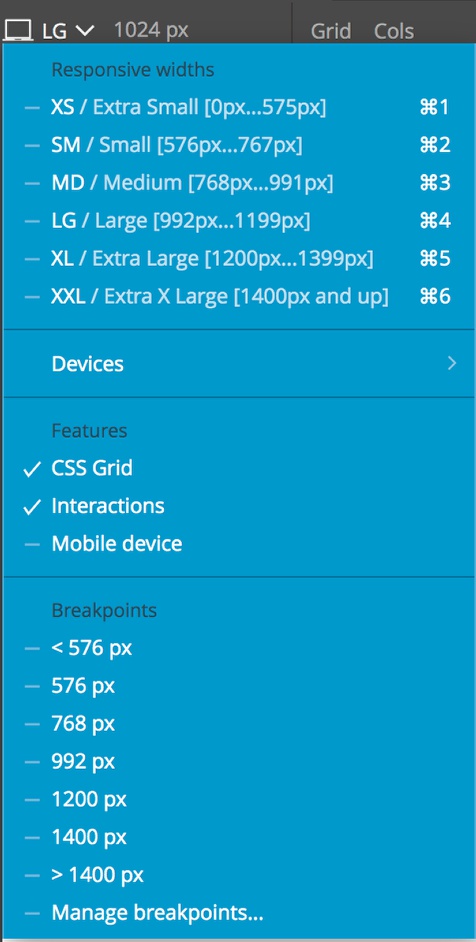This screenshot has width=476, height=942.
Task: Choose MD / Medium responsive width
Action: coord(238,183)
